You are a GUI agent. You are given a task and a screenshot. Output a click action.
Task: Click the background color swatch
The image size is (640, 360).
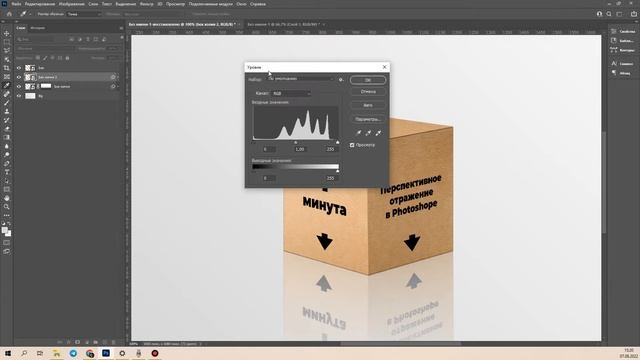tap(9, 233)
